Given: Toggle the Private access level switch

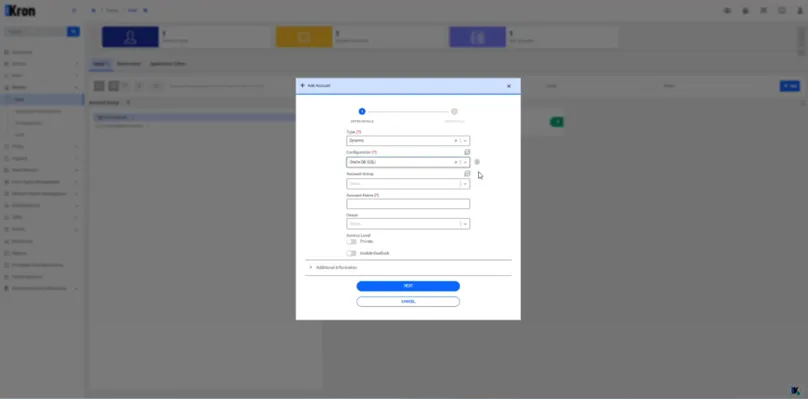Looking at the screenshot, I should pos(351,241).
